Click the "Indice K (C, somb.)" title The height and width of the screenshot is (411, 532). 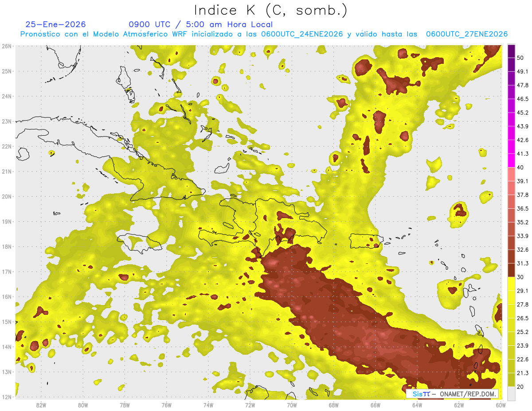pos(271,10)
